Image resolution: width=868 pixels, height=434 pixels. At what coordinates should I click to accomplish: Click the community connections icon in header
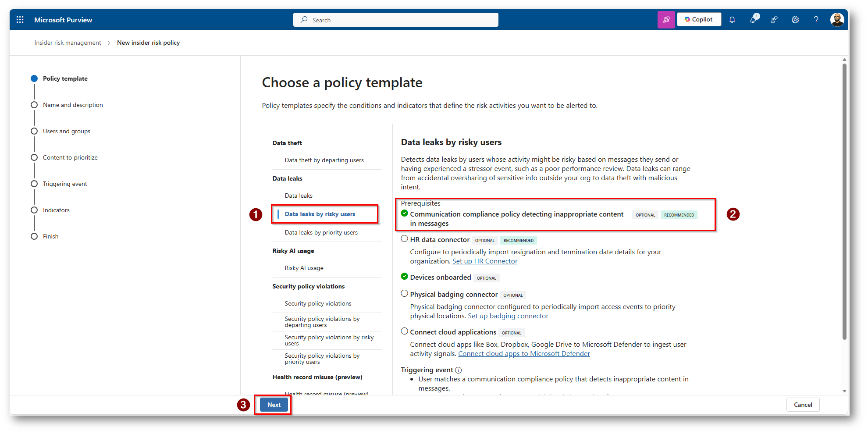click(x=774, y=20)
